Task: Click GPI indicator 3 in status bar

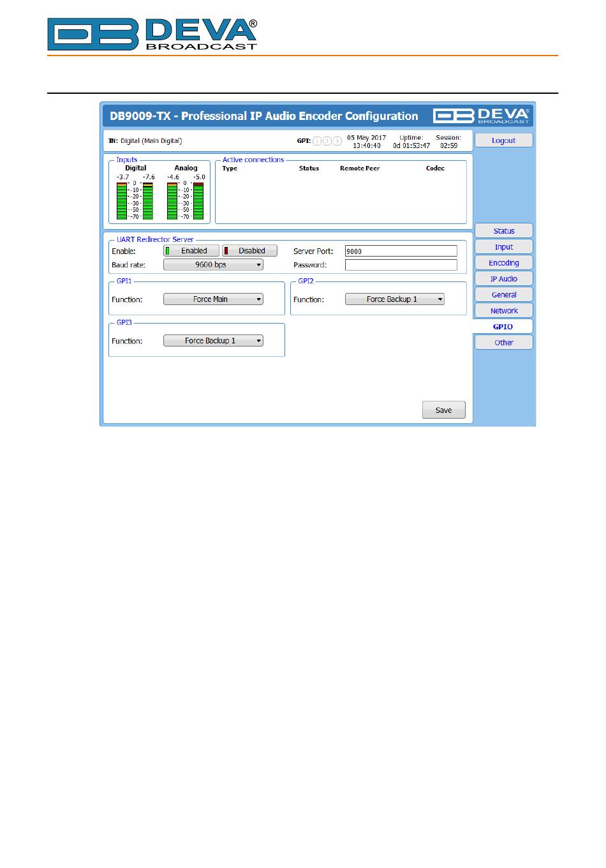Action: tap(337, 141)
